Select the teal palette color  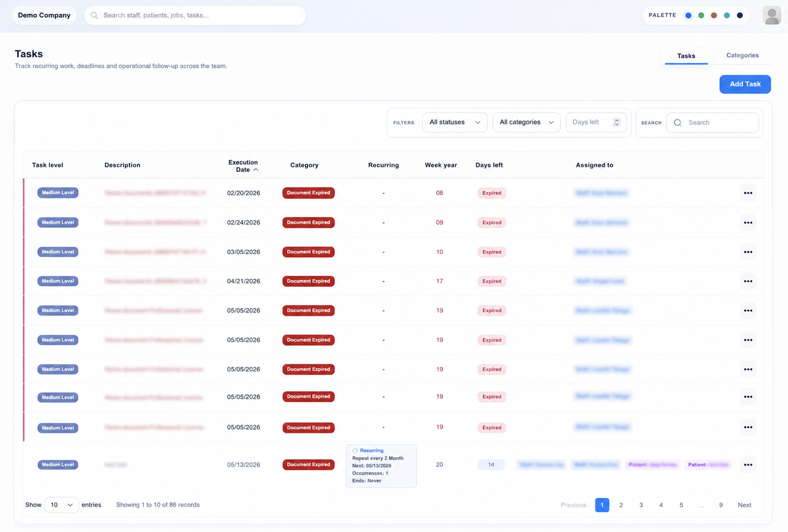(x=727, y=15)
